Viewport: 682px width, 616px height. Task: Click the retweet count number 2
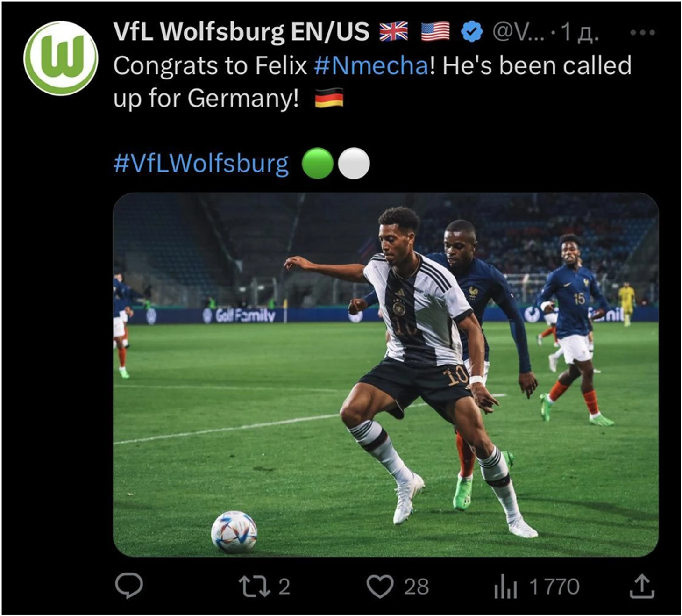click(x=284, y=587)
